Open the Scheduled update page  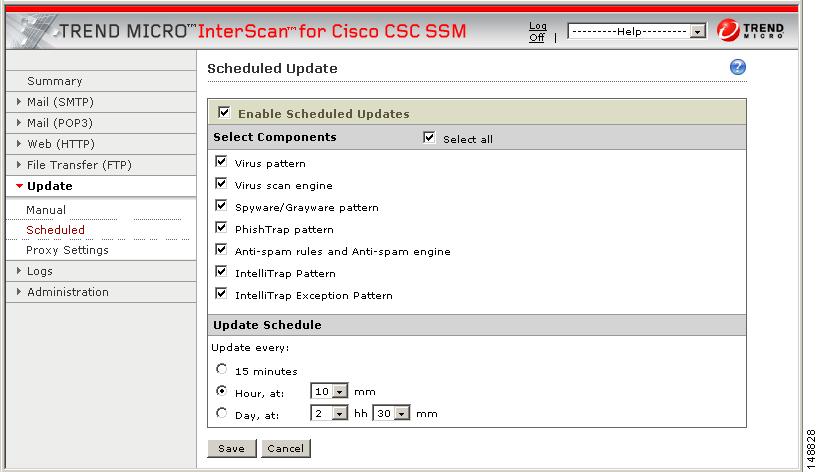(55, 230)
